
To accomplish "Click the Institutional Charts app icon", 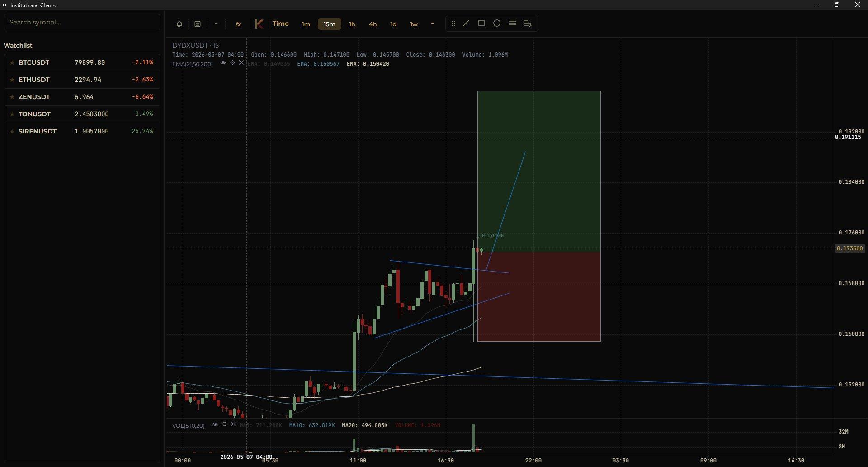I will (x=5, y=5).
